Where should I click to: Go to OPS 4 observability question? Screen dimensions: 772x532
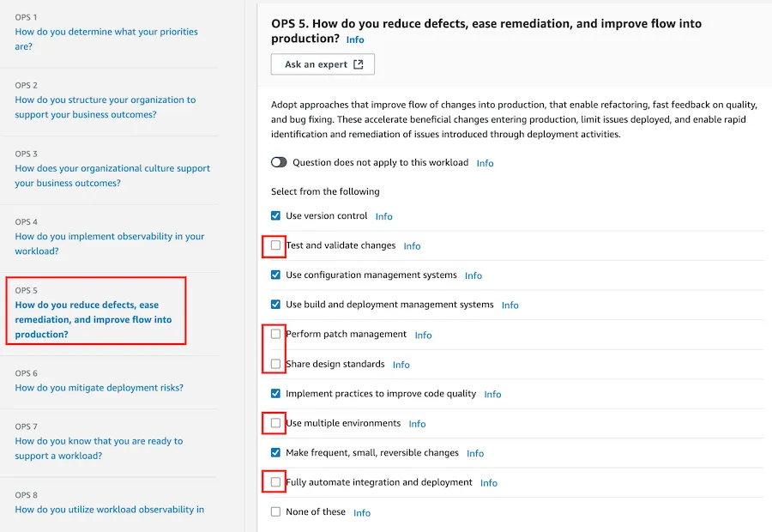pos(109,244)
